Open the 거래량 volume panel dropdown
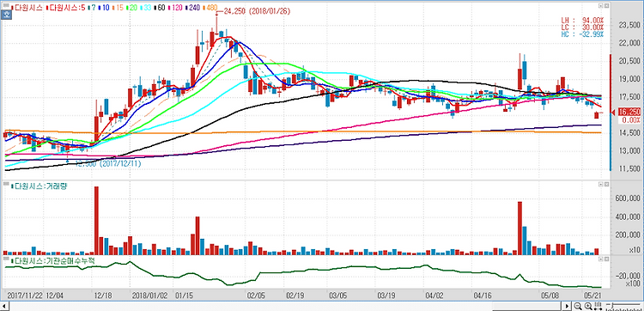 point(600,185)
